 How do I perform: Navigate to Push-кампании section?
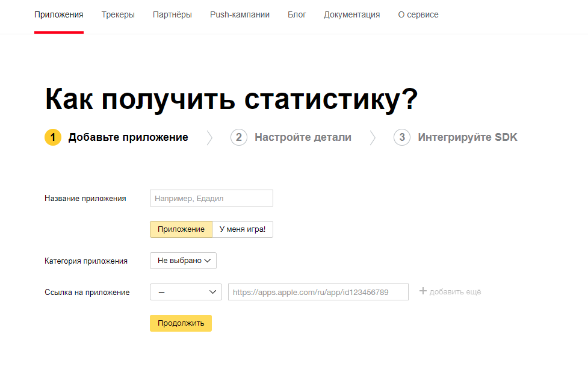pos(240,14)
